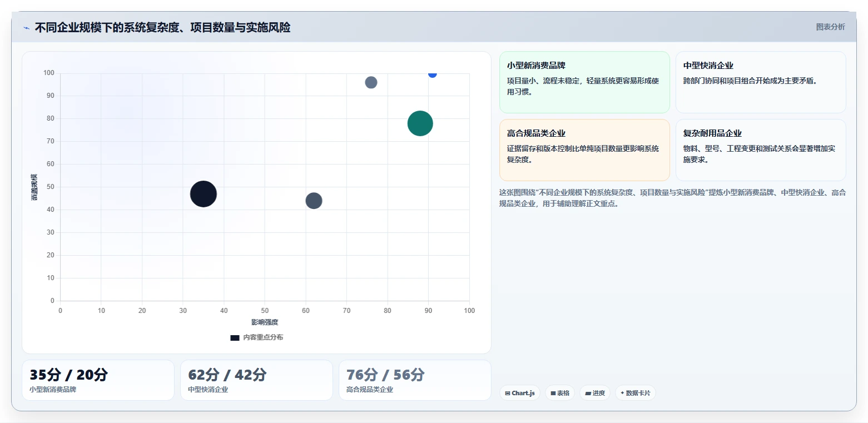Click 中型快消企业 label under 62分 card
Screen dimensions: 868x423
point(208,390)
